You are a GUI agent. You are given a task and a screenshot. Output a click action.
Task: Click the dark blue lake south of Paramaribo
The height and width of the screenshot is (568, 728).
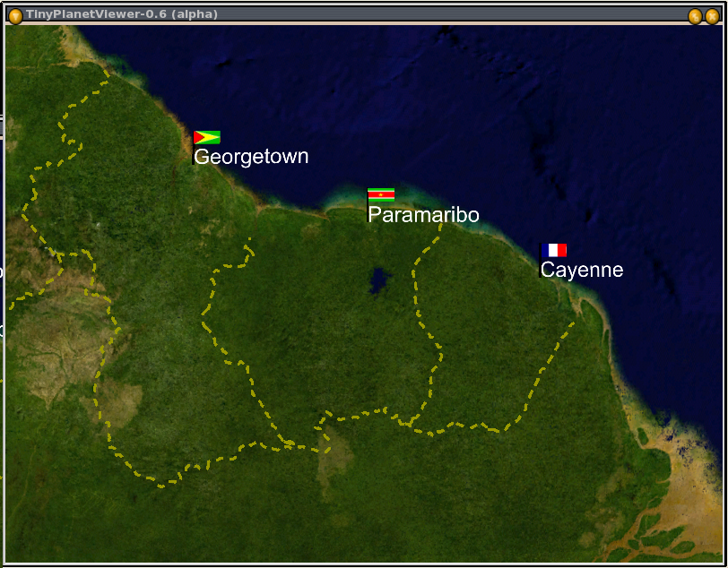click(379, 280)
